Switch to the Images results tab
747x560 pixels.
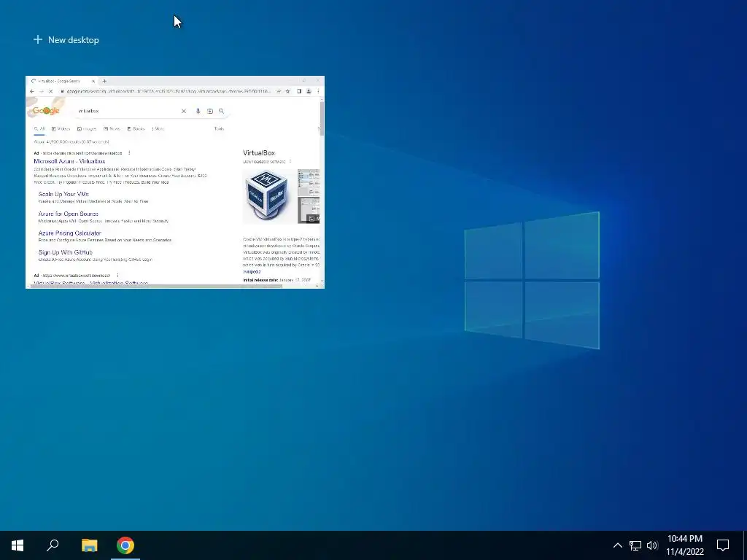pyautogui.click(x=87, y=129)
